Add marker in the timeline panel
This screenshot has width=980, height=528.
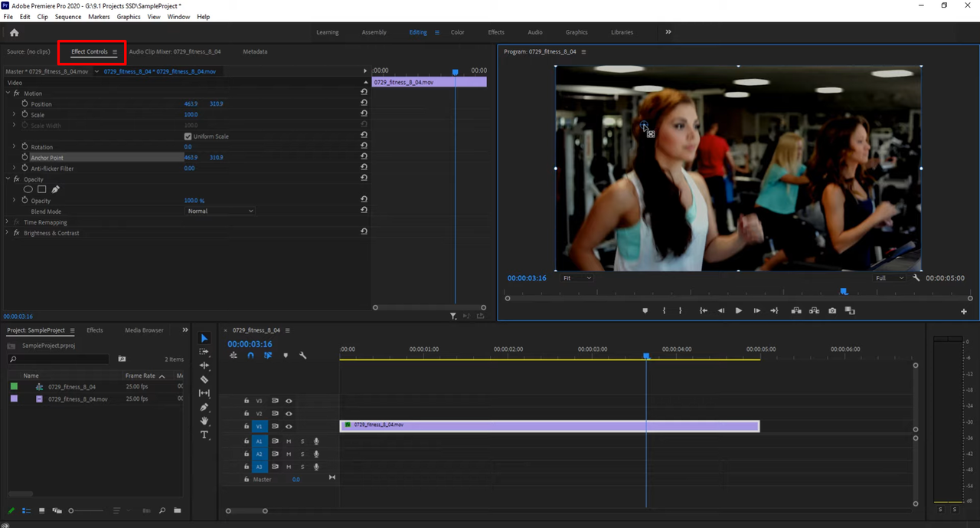(x=286, y=356)
